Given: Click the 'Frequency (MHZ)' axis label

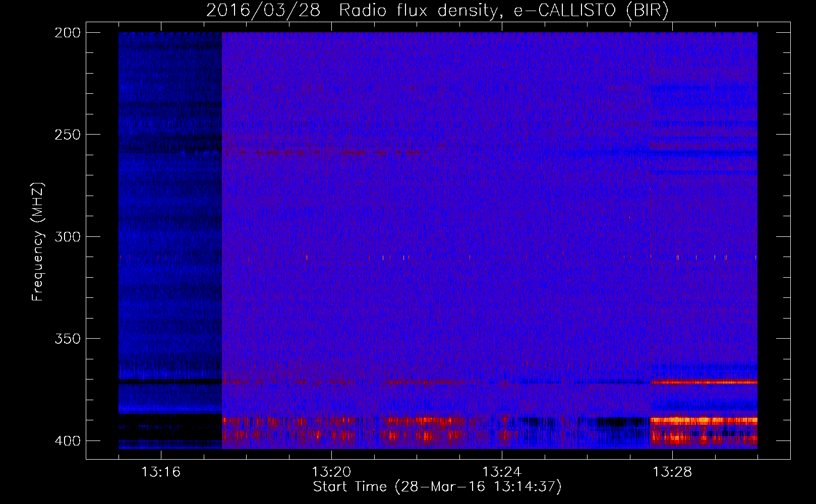Looking at the screenshot, I should [x=37, y=242].
